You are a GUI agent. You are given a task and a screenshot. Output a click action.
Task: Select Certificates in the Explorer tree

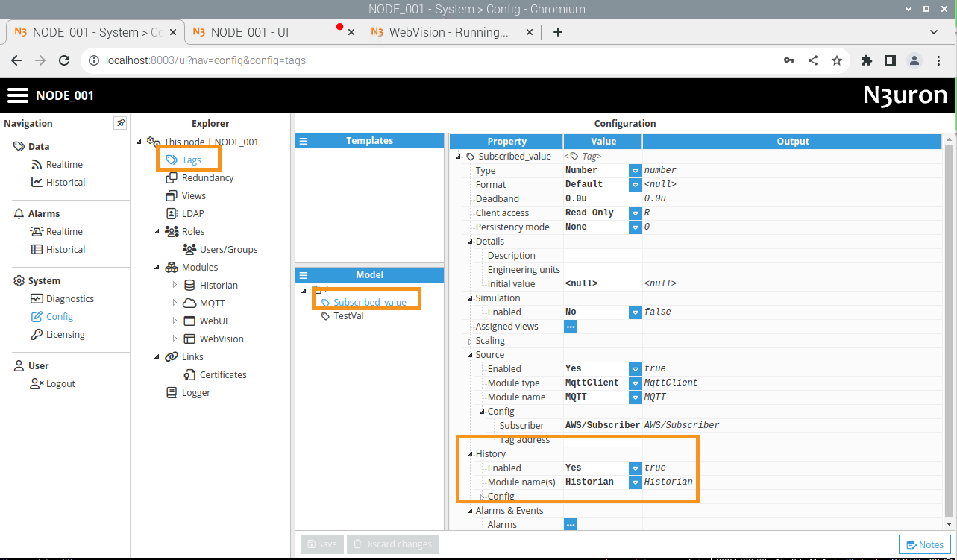[215, 375]
